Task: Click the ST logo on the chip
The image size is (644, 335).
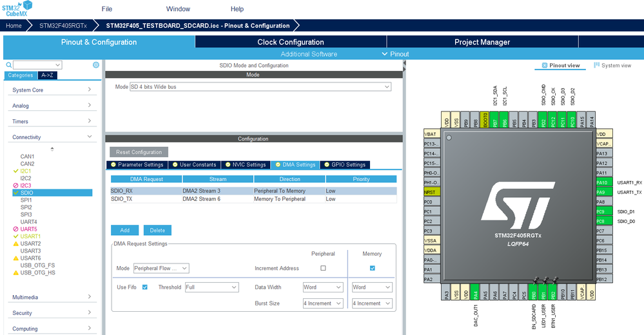Action: pyautogui.click(x=518, y=206)
